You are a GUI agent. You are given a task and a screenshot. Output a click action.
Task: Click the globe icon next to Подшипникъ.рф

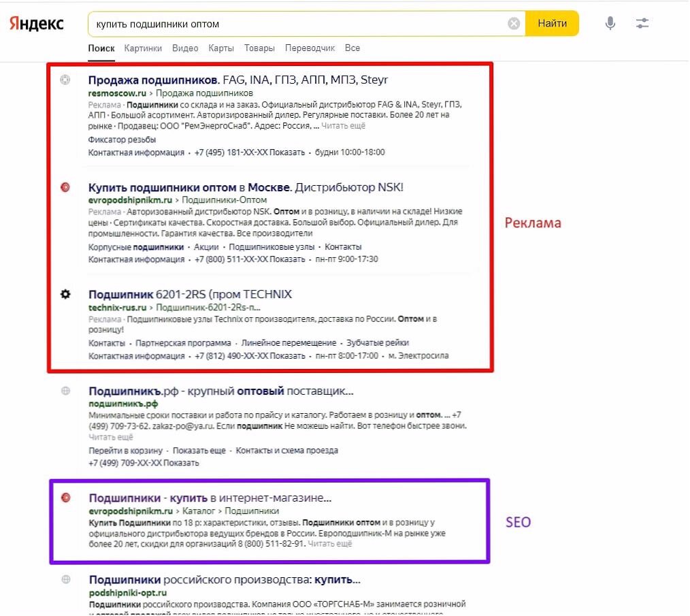click(65, 389)
